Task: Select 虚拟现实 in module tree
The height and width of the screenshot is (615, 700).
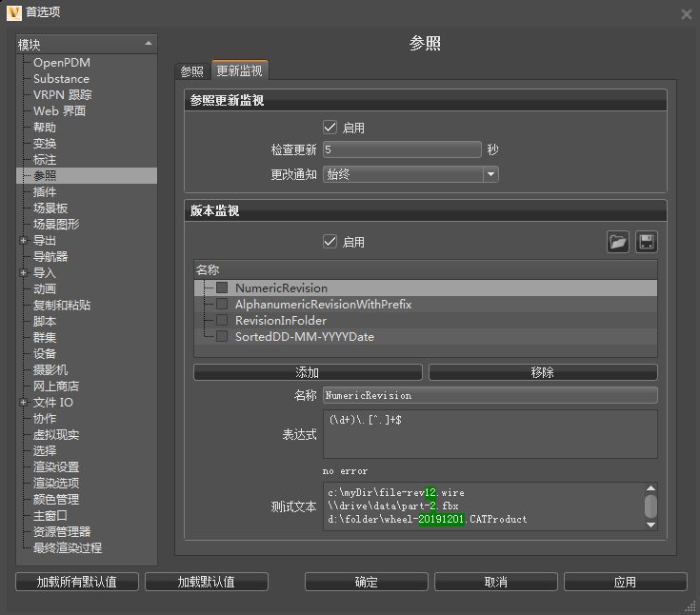Action: (x=56, y=434)
